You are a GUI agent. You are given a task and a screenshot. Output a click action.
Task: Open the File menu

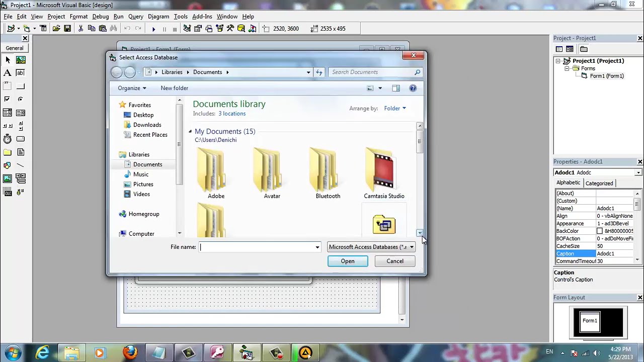click(x=8, y=16)
